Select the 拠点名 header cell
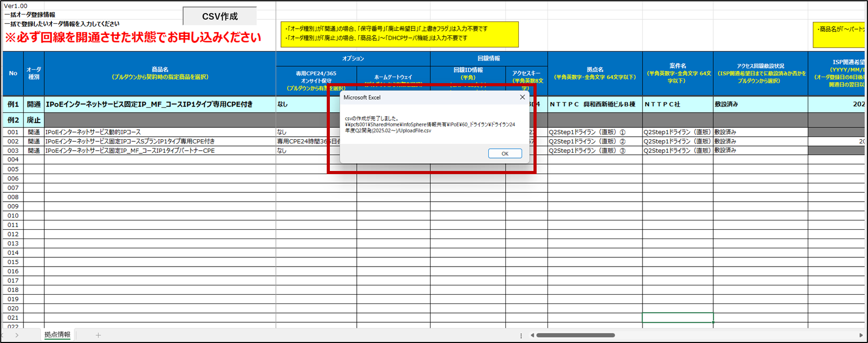Screen dimensions: 868x343 [595, 73]
